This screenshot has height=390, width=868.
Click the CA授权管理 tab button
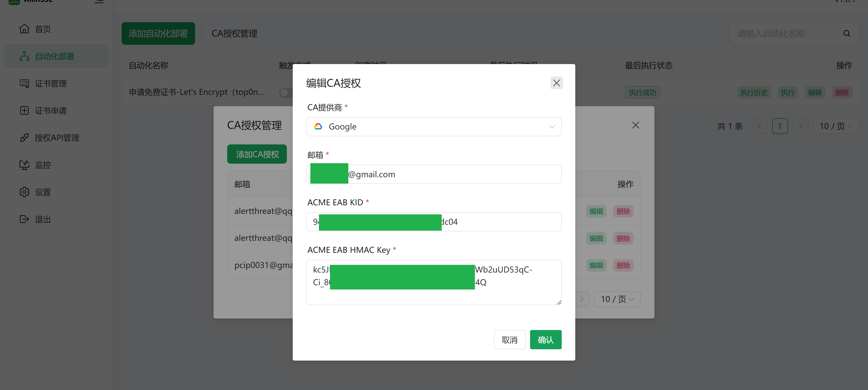(x=234, y=33)
